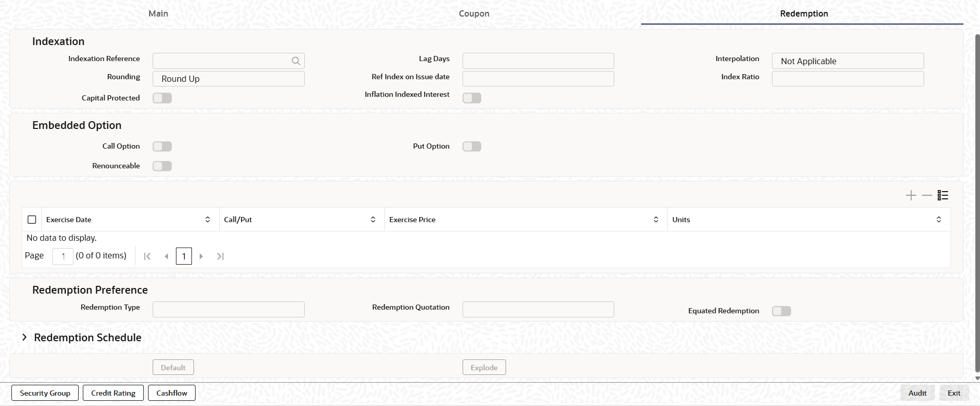This screenshot has height=406, width=980.
Task: Enable the Put Option switch
Action: 472,147
